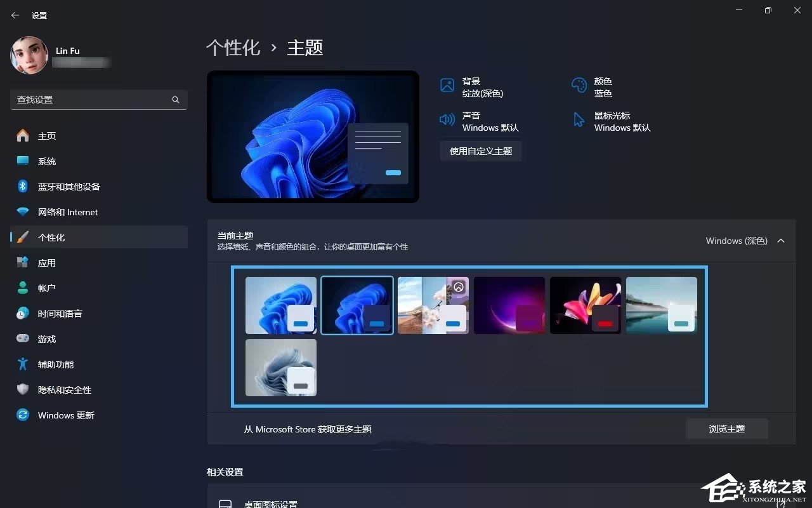Screen dimensions: 812x508
Task: Open the 个性化 breadcrumb link
Action: click(233, 47)
